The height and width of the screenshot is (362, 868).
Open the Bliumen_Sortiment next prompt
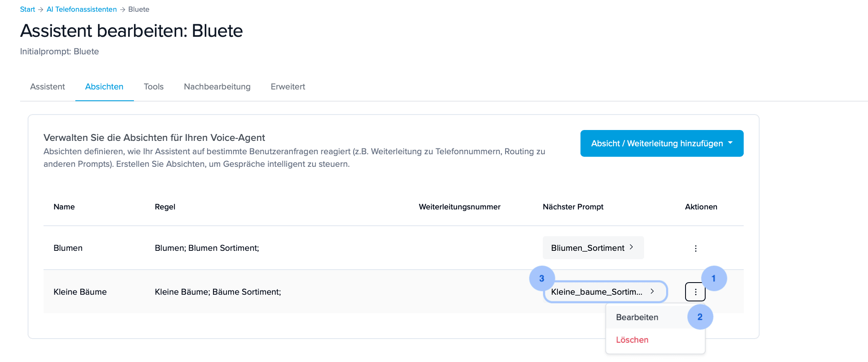coord(588,248)
